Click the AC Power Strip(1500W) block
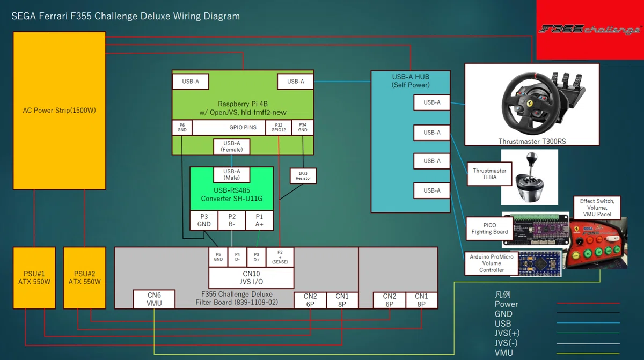This screenshot has height=360, width=644. [x=59, y=111]
